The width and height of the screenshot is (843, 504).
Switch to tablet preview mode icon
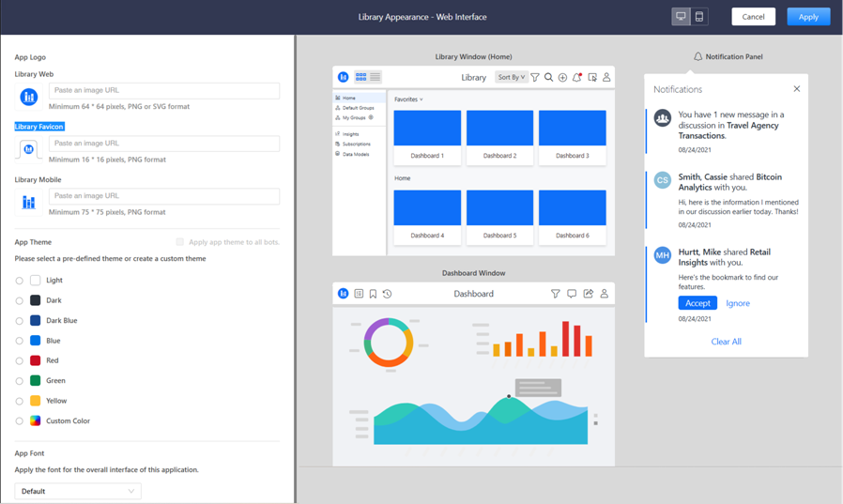[699, 17]
